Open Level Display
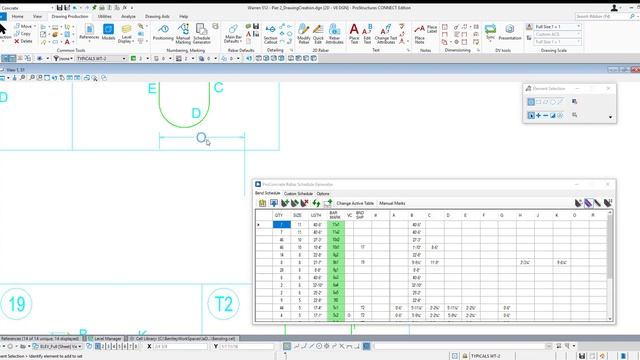The height and width of the screenshot is (360, 640). pos(126,33)
